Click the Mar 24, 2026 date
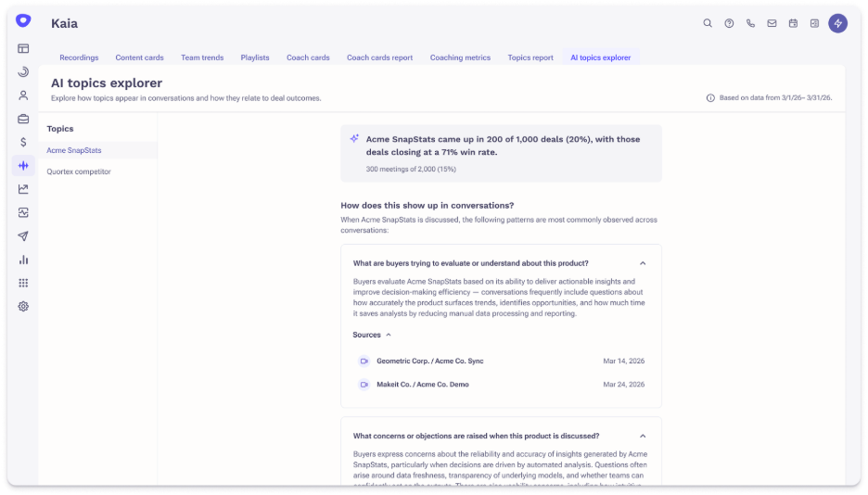The image size is (868, 495). pyautogui.click(x=624, y=385)
